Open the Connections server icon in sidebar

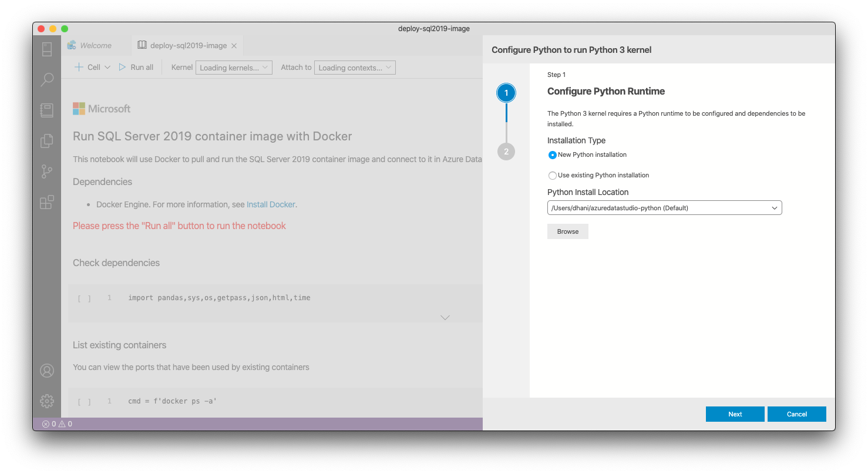point(47,49)
